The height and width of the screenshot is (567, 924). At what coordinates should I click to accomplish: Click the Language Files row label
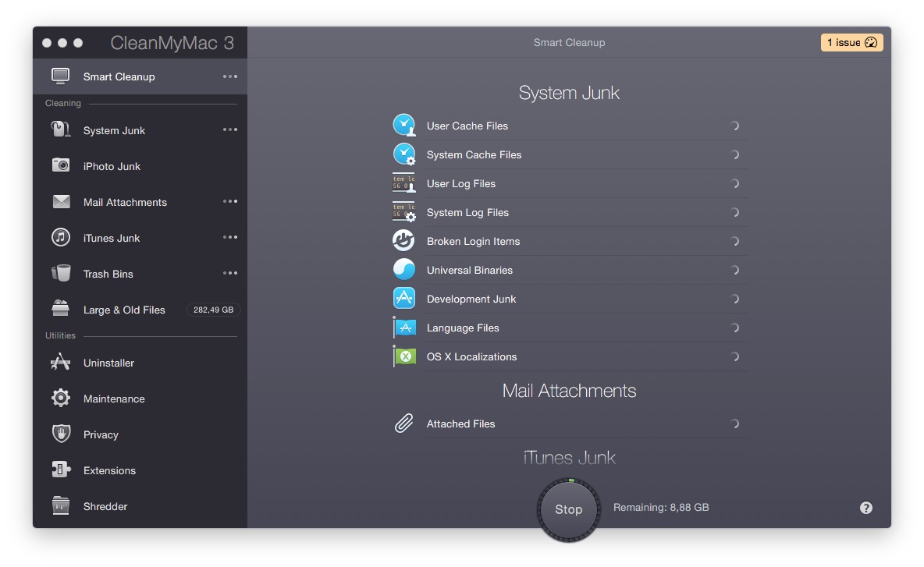pyautogui.click(x=463, y=328)
